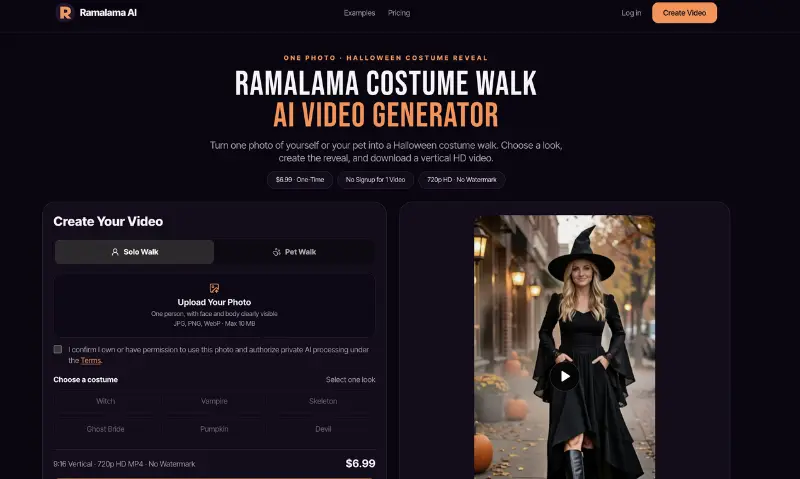The height and width of the screenshot is (479, 800).
Task: Click the 9:16 Vertical 720p HD MP4 text
Action: tap(124, 464)
